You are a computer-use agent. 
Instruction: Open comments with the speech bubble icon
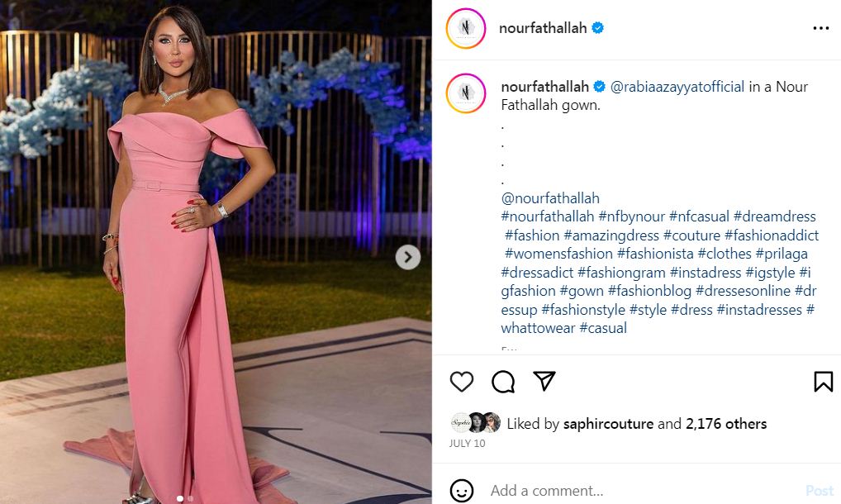pyautogui.click(x=503, y=381)
